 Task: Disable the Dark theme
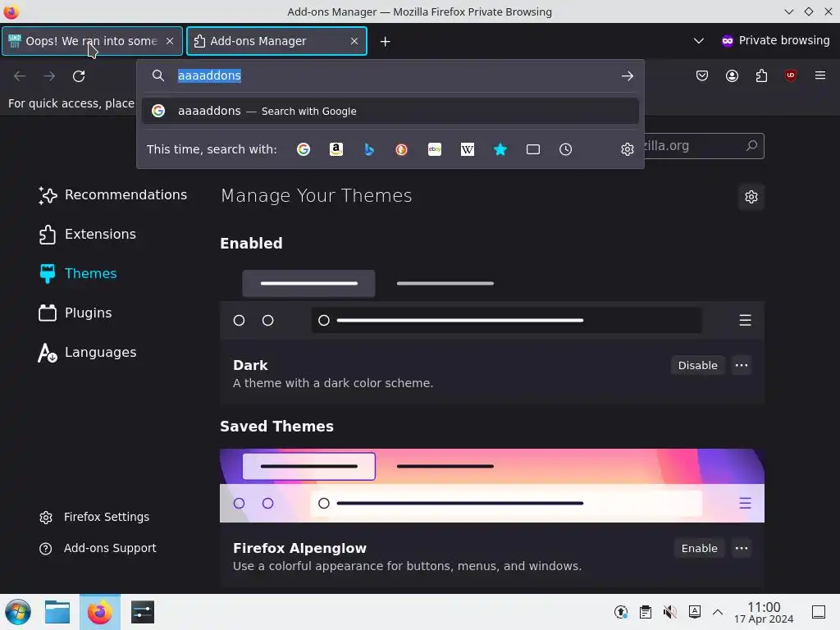697,365
